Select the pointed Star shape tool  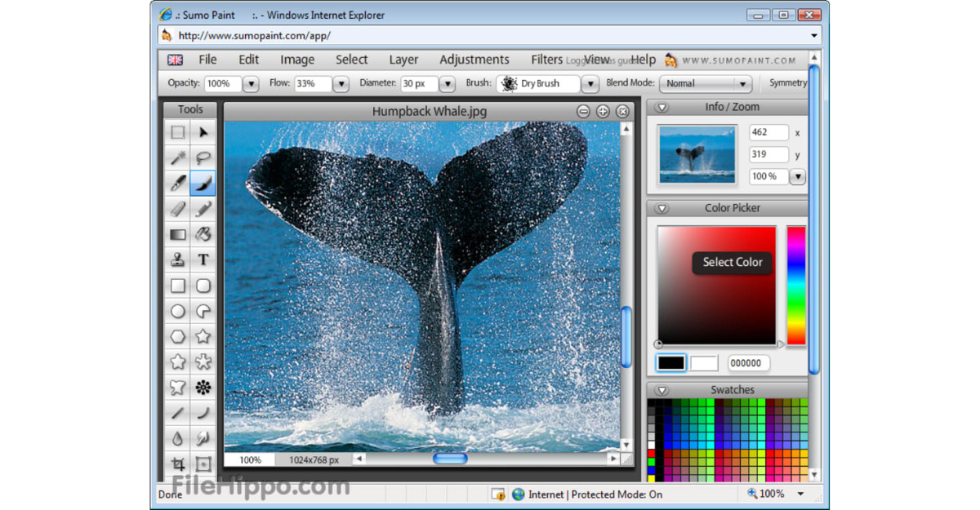click(x=203, y=336)
